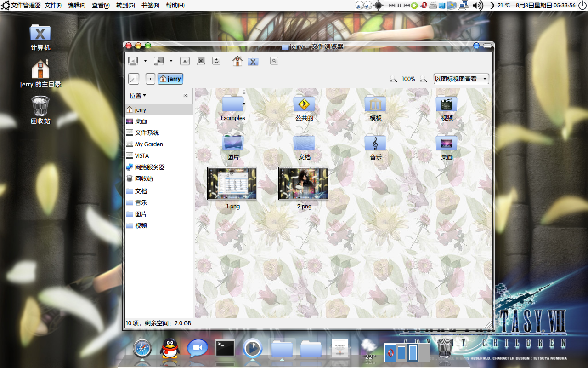Select VISTA drive in sidebar
588x368 pixels.
[159, 155]
